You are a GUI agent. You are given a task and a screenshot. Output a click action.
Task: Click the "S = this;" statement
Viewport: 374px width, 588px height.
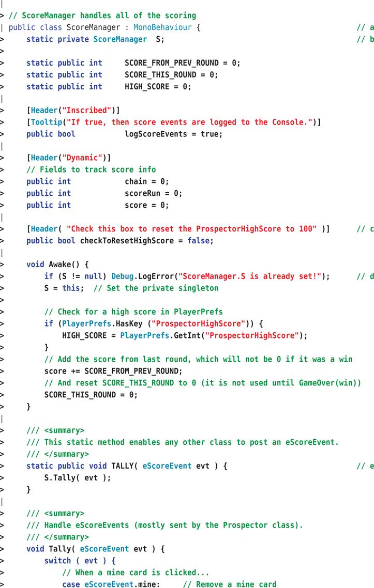(64, 288)
